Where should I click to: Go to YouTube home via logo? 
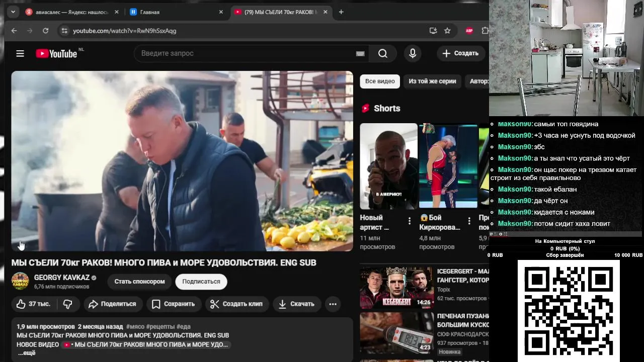56,53
